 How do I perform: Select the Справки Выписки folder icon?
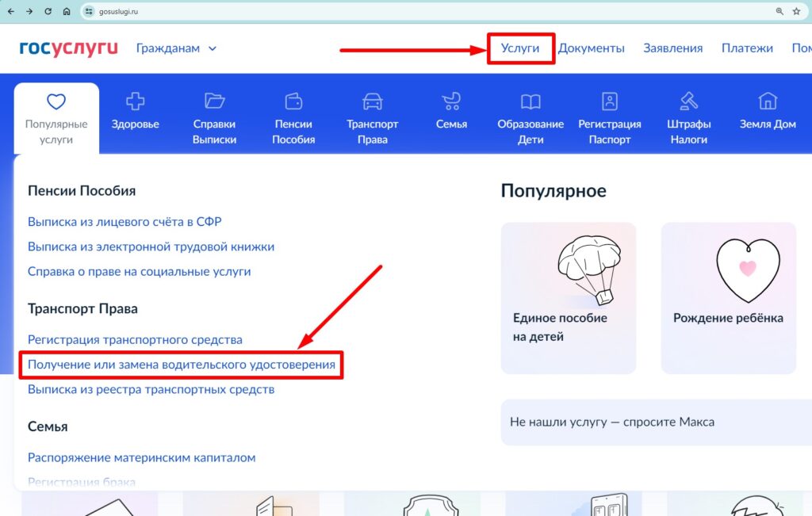[214, 101]
